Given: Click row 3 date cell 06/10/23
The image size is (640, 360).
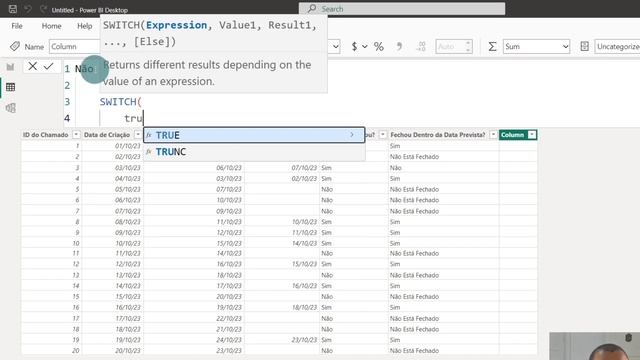Looking at the screenshot, I should pyautogui.click(x=229, y=168).
